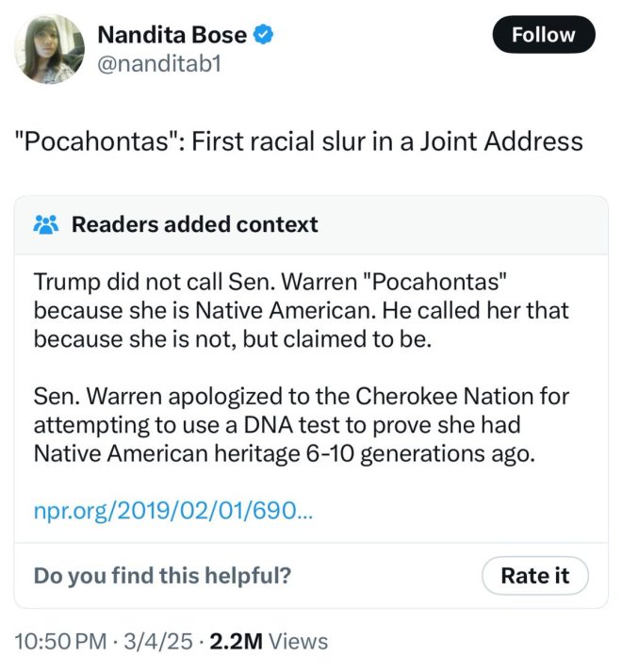This screenshot has width=622, height=672.
Task: Open the @nanditab1 handle
Action: click(159, 64)
